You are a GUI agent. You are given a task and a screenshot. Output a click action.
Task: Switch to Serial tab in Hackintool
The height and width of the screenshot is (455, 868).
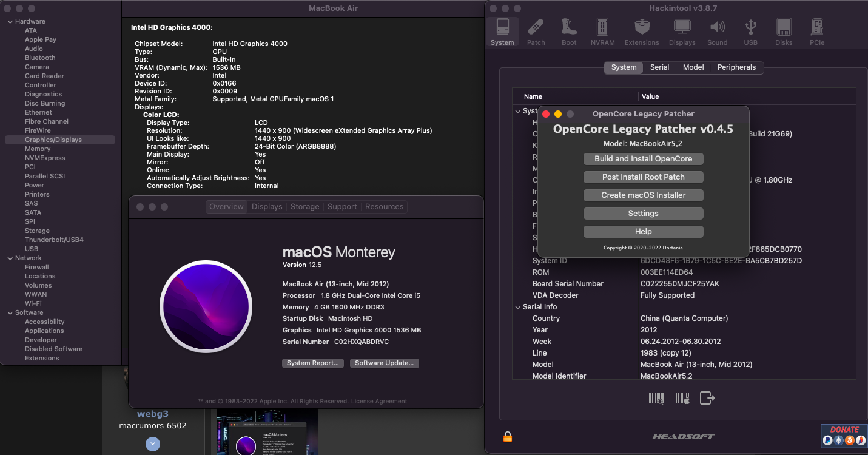[659, 67]
